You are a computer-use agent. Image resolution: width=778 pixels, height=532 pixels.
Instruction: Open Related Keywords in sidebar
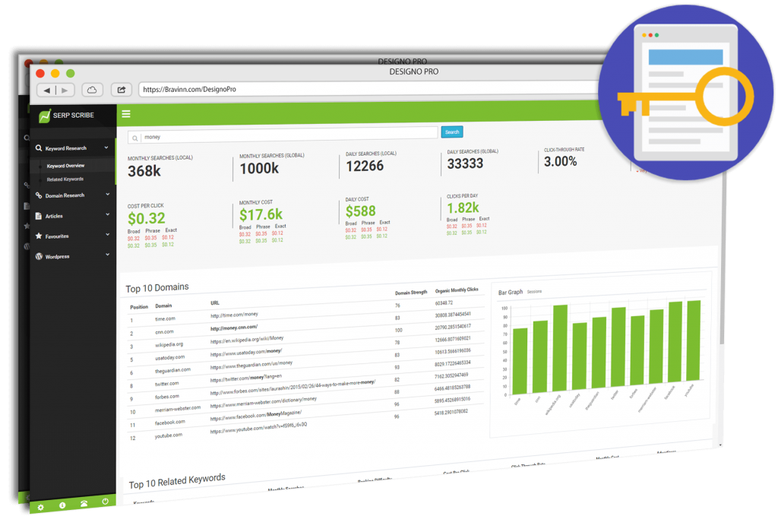(65, 179)
